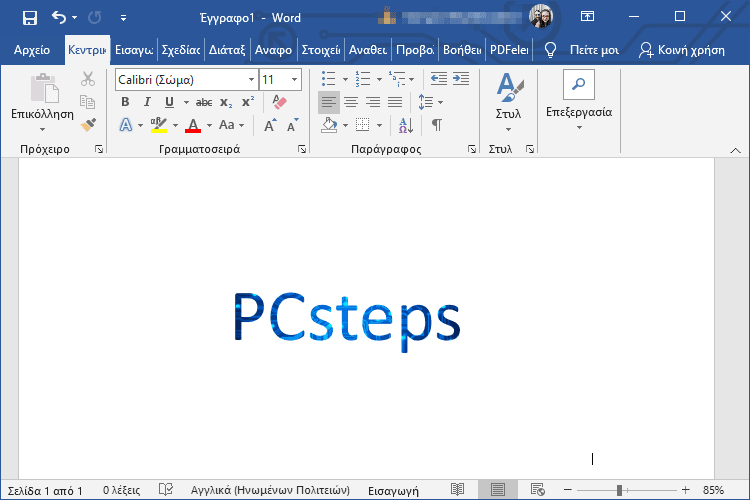This screenshot has height=500, width=750.
Task: Switch to the Εισαγωγή ribbon tab
Action: 134,50
